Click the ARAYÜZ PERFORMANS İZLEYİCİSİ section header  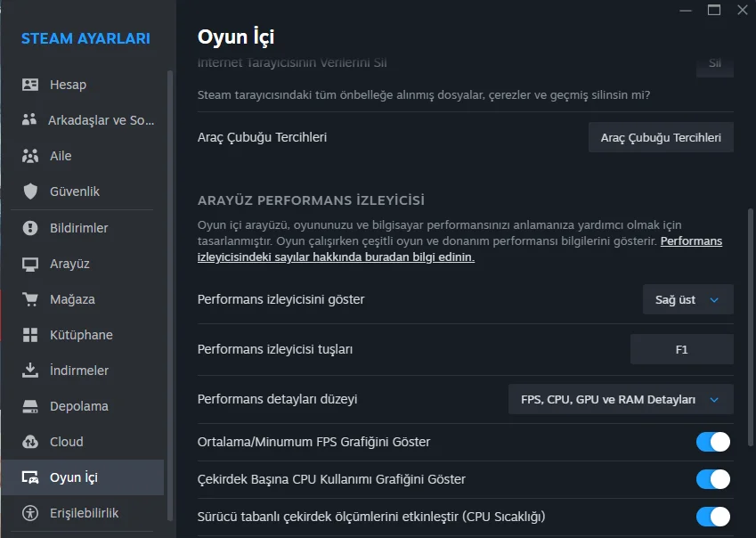coord(311,200)
